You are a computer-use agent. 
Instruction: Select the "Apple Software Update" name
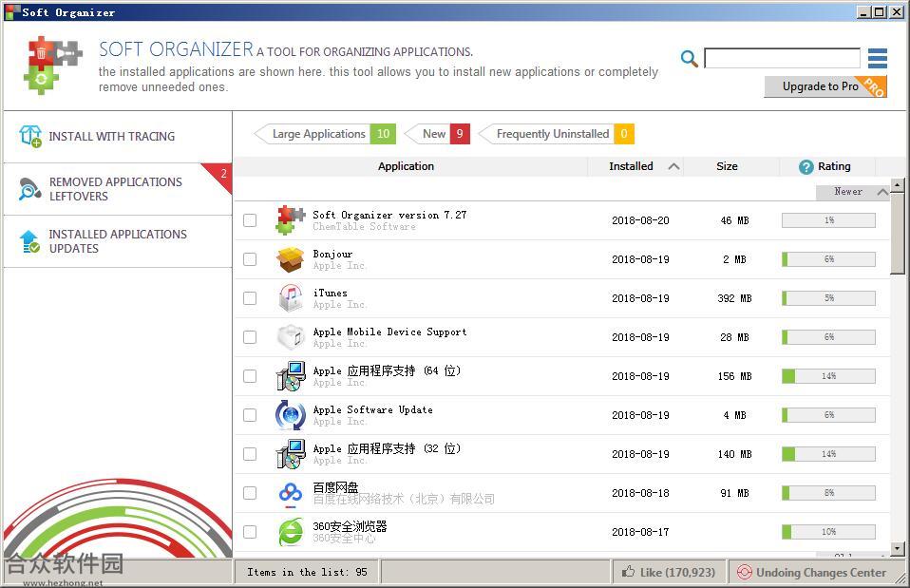372,409
